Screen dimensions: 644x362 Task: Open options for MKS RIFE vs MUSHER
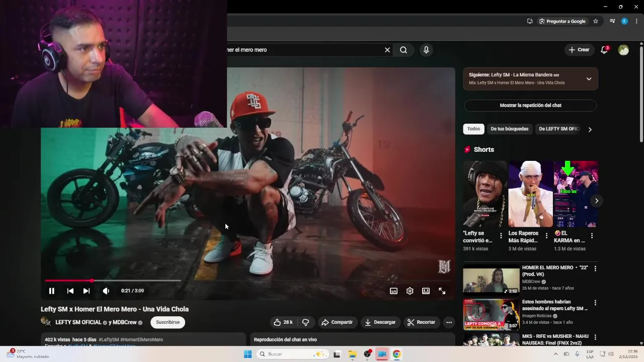pyautogui.click(x=595, y=337)
